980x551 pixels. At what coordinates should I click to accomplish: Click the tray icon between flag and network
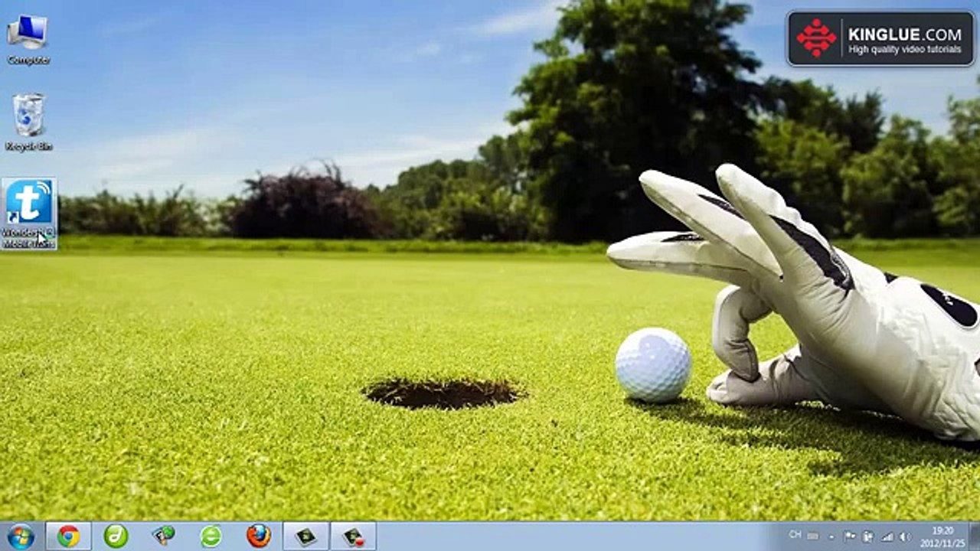pos(868,536)
